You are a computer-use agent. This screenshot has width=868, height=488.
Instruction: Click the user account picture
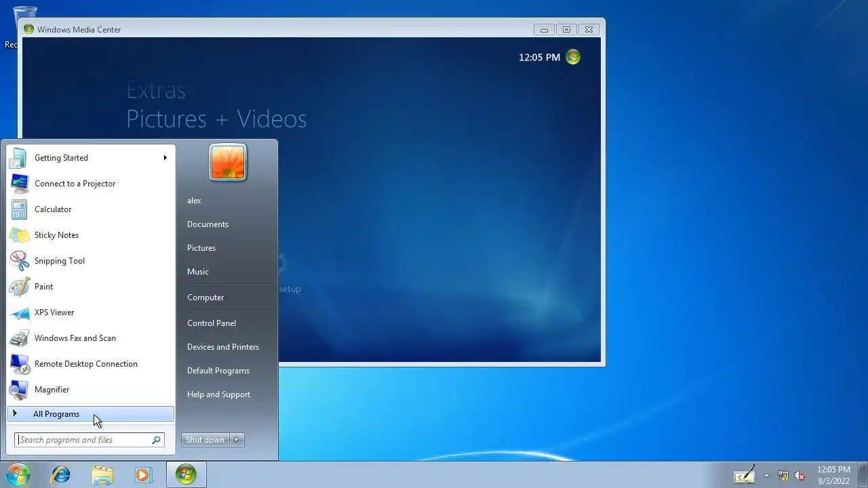[x=228, y=163]
